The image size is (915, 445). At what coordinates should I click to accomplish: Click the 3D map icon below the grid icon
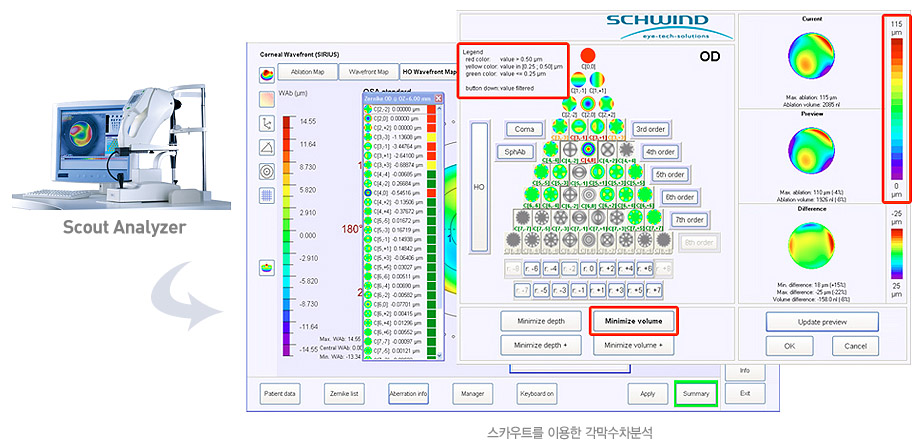point(267,268)
